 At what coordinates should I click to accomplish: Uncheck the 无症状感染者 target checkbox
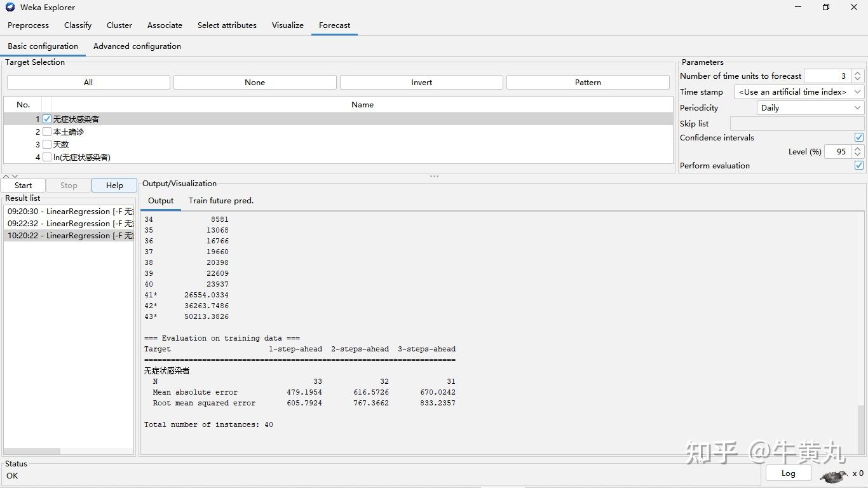47,119
